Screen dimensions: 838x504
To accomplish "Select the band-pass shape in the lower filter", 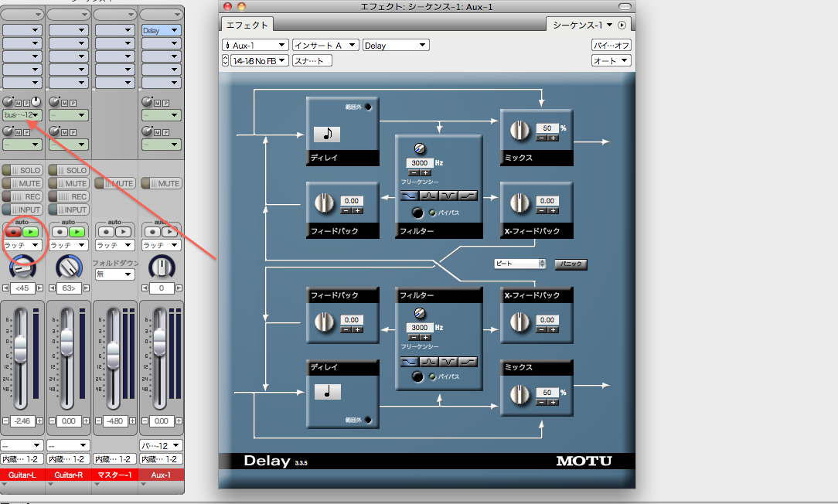I will tap(429, 362).
